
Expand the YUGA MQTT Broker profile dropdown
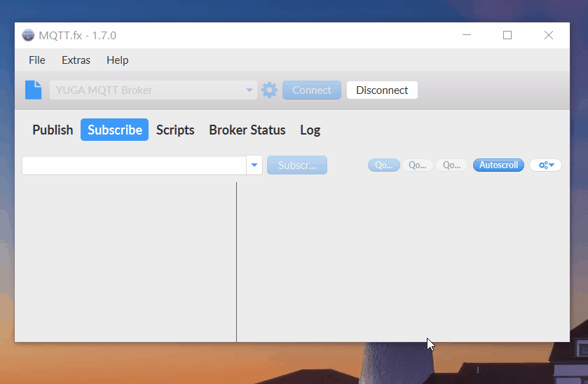(x=249, y=90)
